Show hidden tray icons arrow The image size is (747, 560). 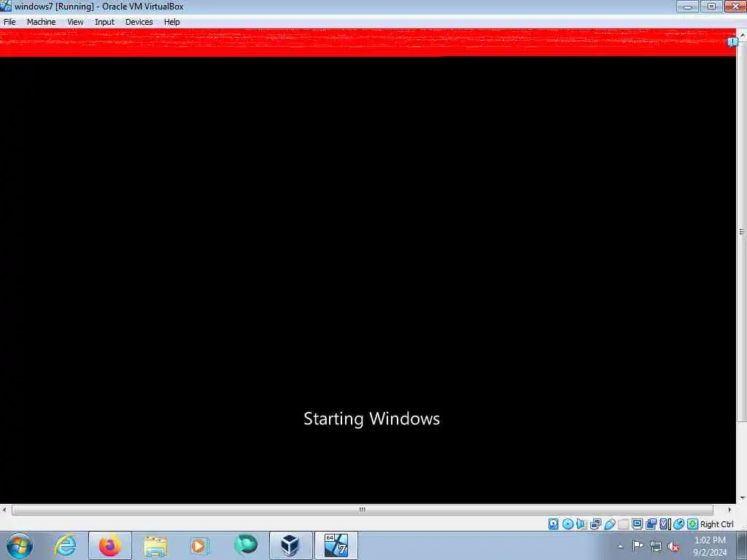(x=620, y=546)
